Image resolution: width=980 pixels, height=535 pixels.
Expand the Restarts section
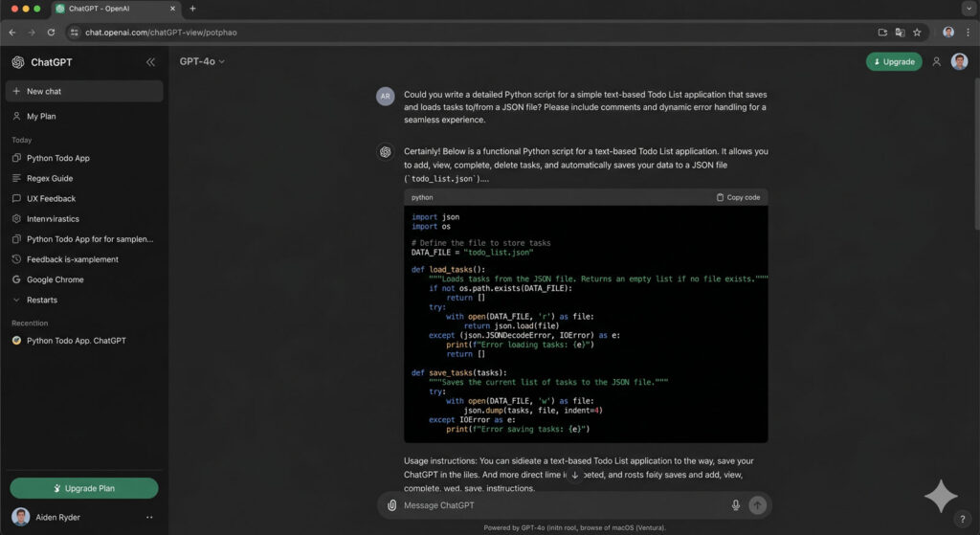tap(84, 300)
